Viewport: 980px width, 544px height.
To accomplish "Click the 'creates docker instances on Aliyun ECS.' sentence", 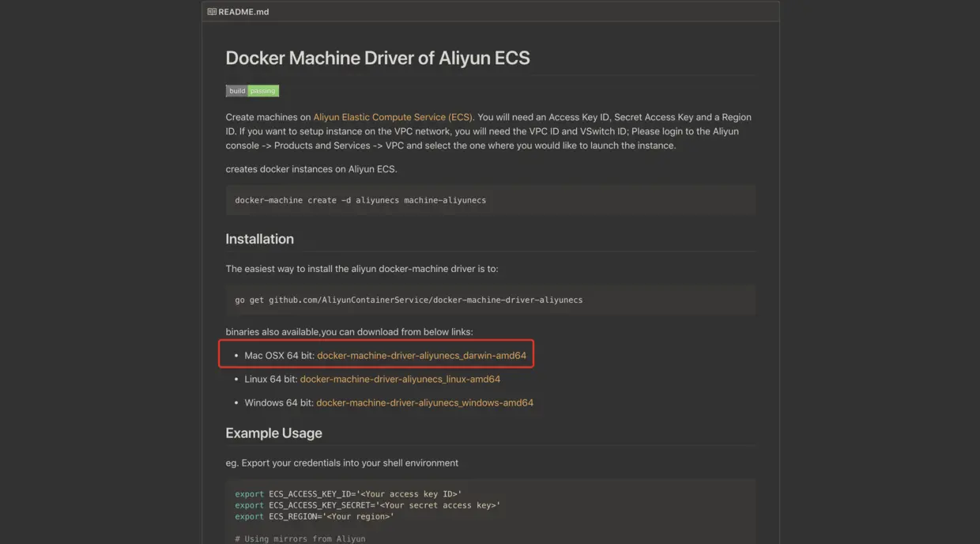I will click(311, 169).
